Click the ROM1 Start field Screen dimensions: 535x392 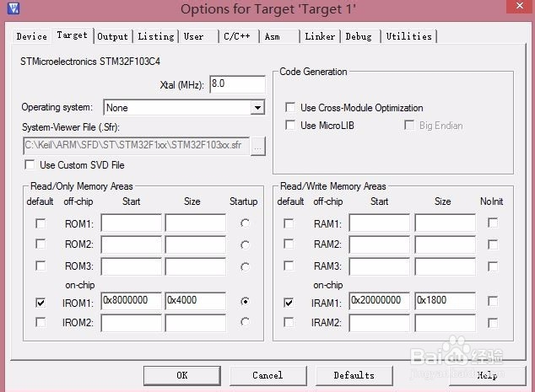pyautogui.click(x=132, y=223)
